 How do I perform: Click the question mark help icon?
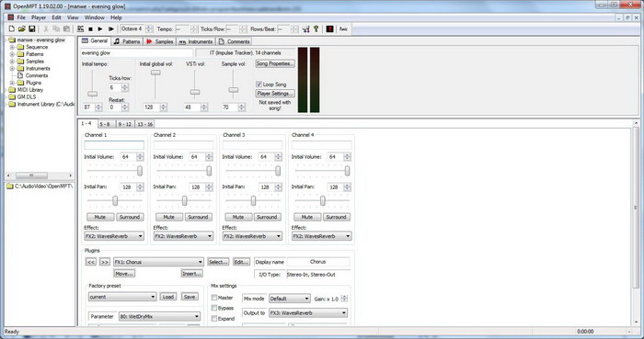tap(316, 28)
